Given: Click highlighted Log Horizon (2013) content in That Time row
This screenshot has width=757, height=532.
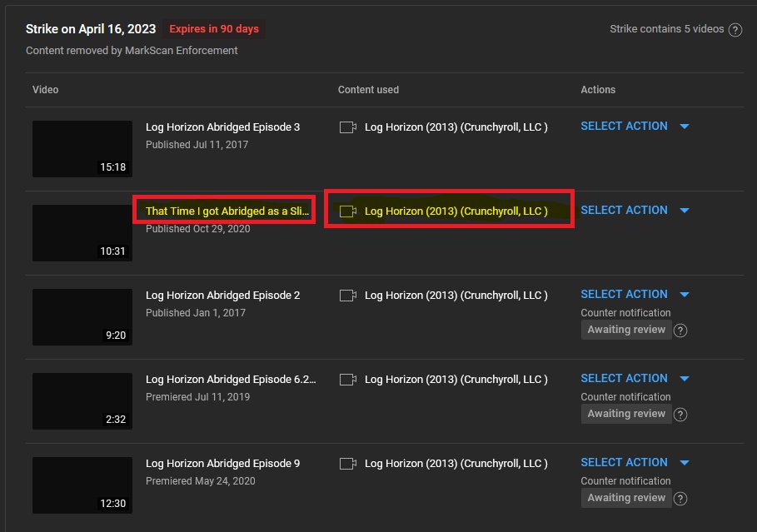Looking at the screenshot, I should [456, 211].
